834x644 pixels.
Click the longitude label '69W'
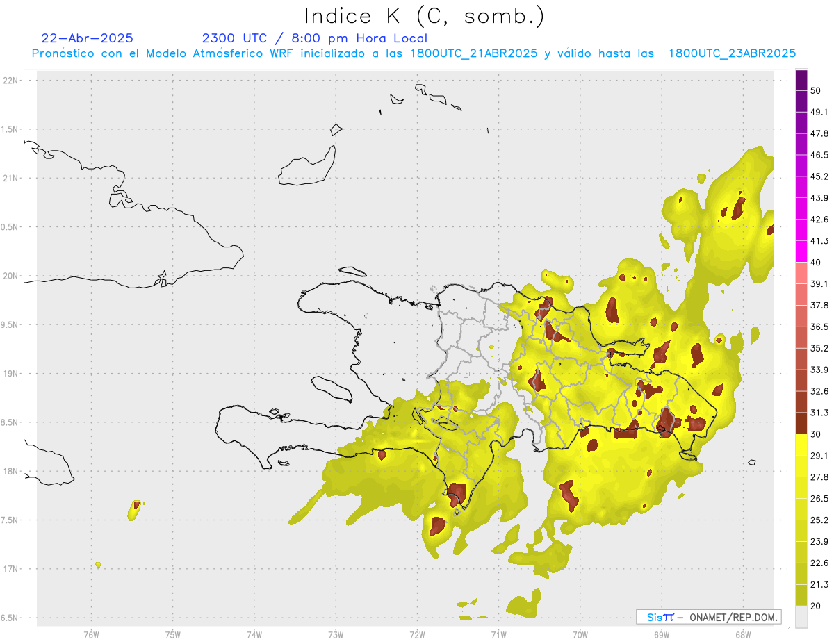point(661,634)
